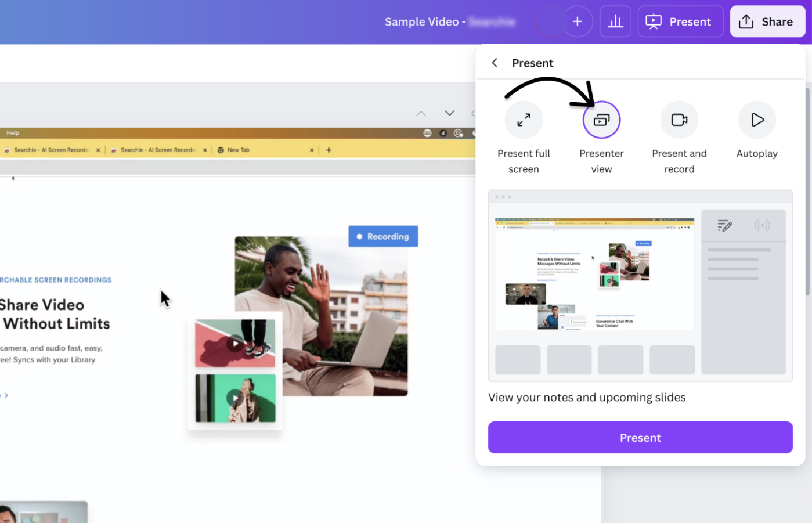Choose the circled Presenter view icon
The width and height of the screenshot is (812, 523).
601,120
